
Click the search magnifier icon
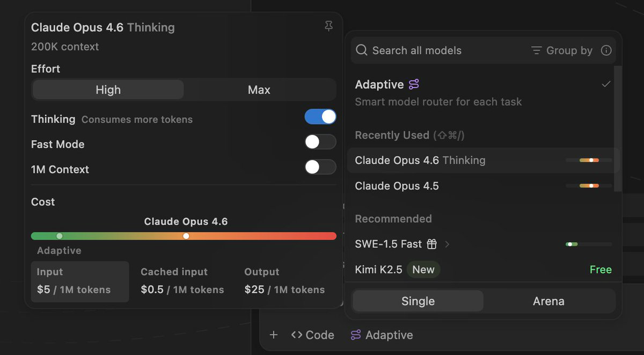[x=362, y=50]
